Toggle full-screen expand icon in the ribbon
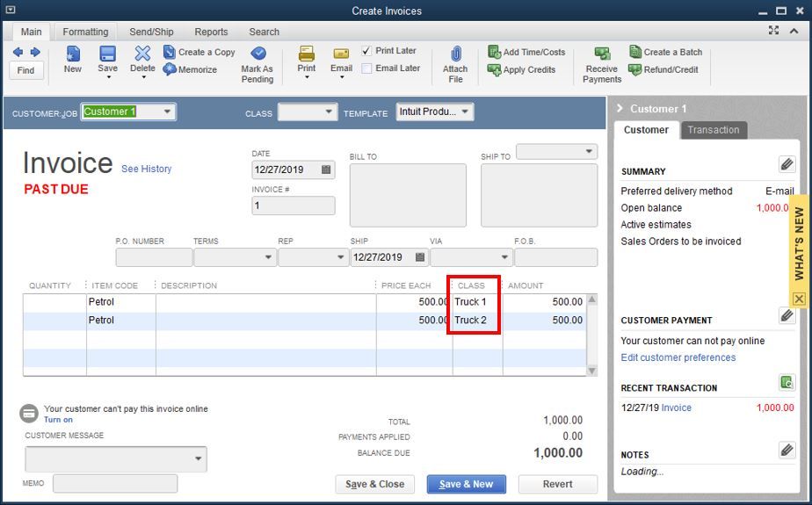812x505 pixels. pyautogui.click(x=773, y=30)
